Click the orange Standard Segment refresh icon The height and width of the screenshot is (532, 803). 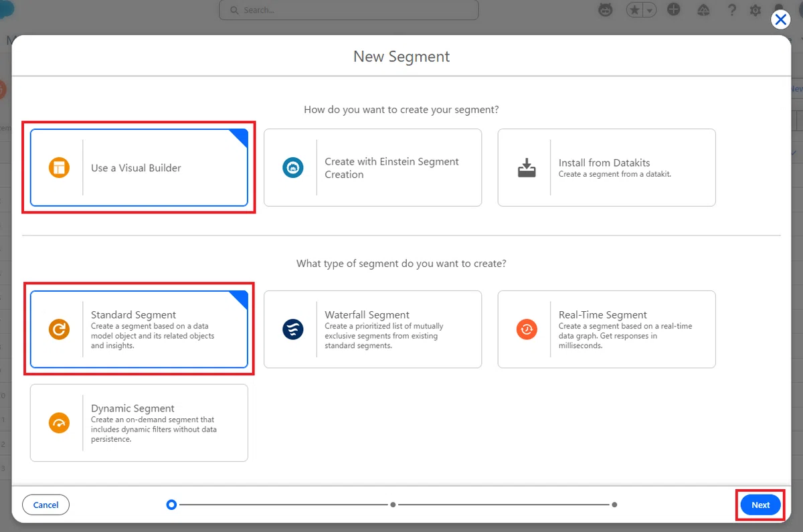click(x=59, y=329)
